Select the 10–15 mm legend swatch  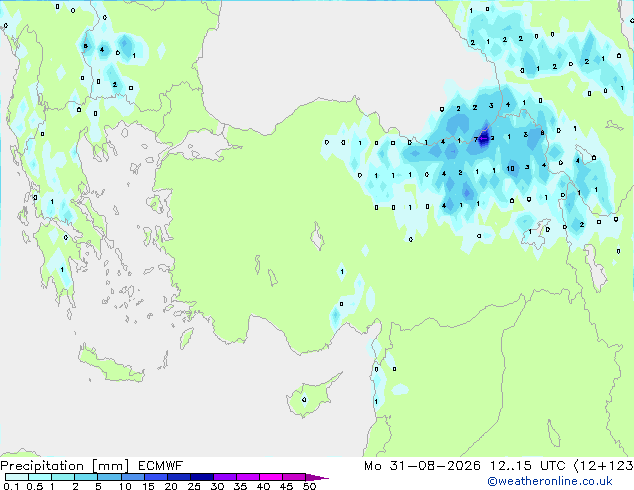133,477
